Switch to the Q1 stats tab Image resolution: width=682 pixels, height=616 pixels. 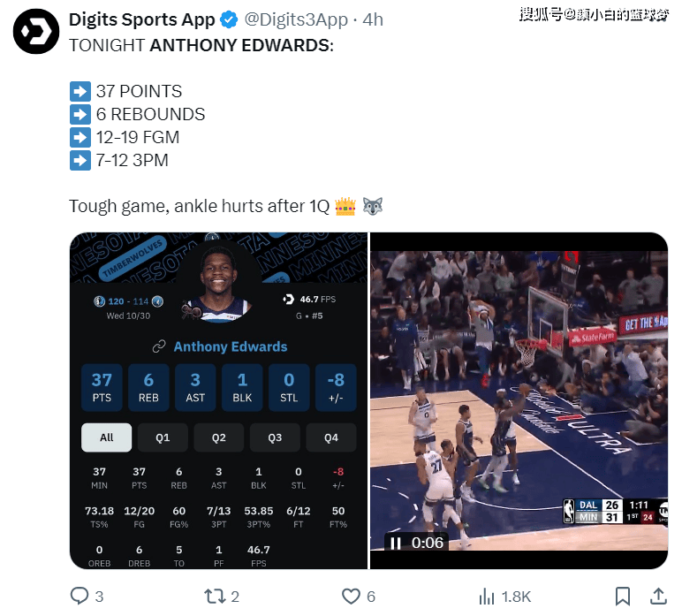pos(163,437)
